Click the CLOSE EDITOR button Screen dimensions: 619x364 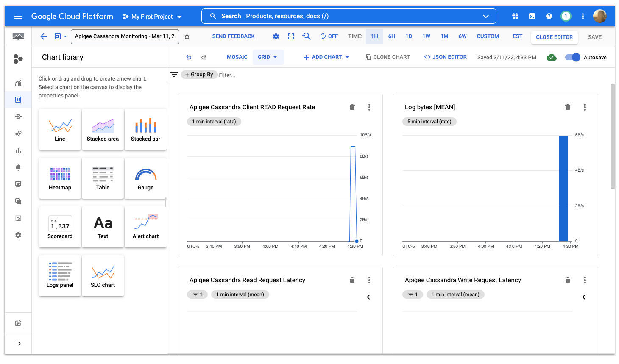(554, 37)
